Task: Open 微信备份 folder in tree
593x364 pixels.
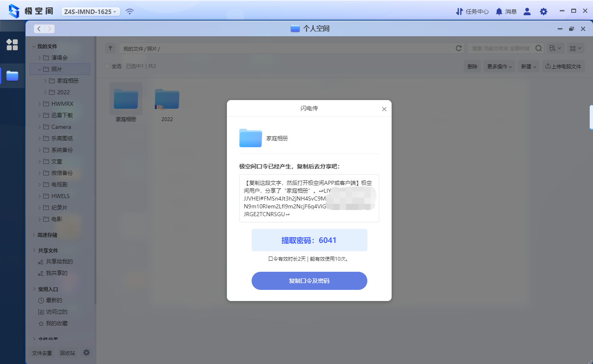Action: point(62,173)
